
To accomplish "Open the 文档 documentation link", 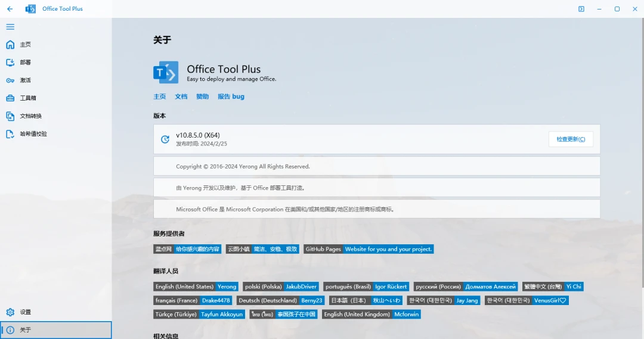I will tap(181, 97).
